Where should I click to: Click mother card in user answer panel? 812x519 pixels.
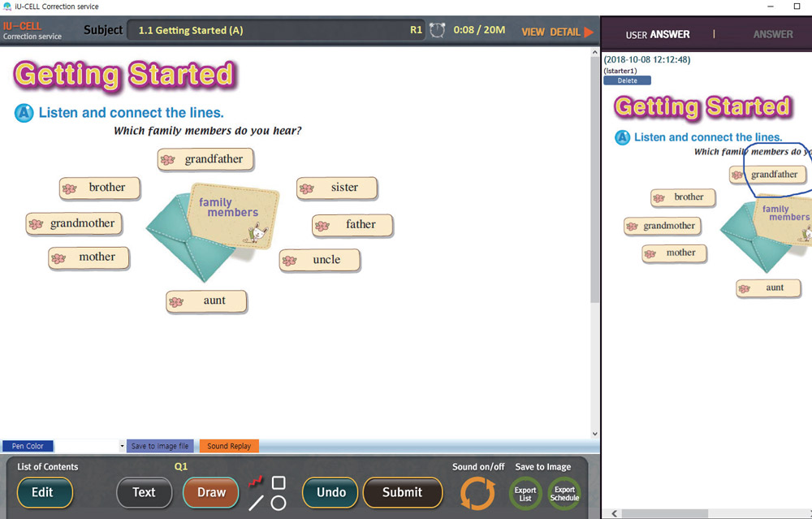tap(674, 253)
